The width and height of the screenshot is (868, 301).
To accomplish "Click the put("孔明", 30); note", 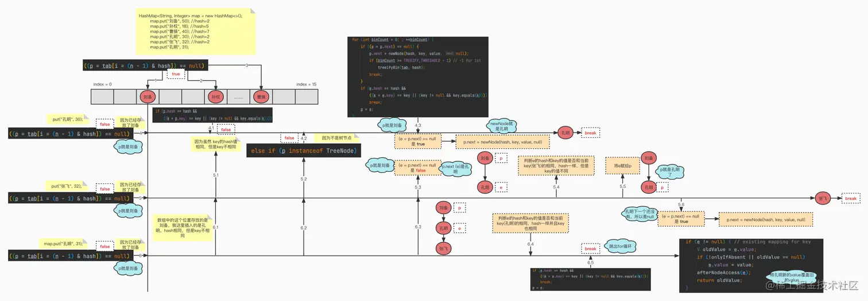I will click(68, 119).
